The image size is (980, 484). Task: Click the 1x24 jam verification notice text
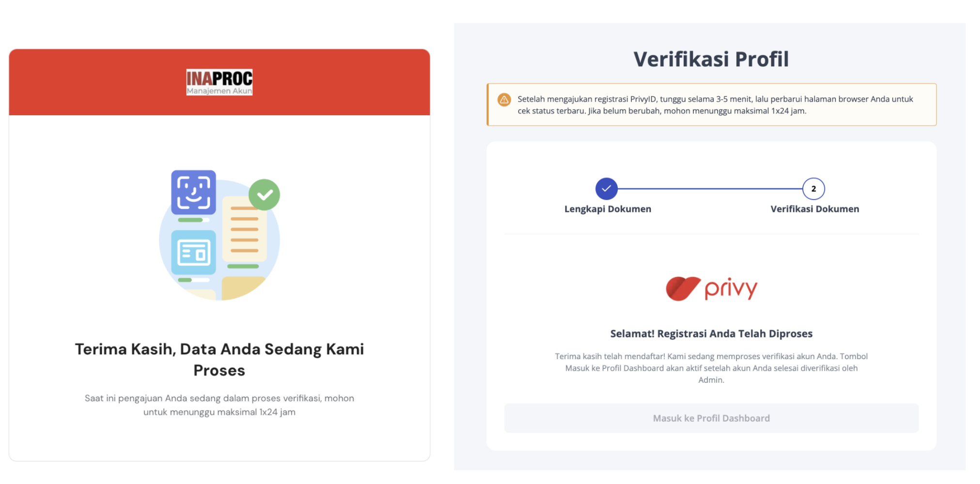click(x=219, y=405)
